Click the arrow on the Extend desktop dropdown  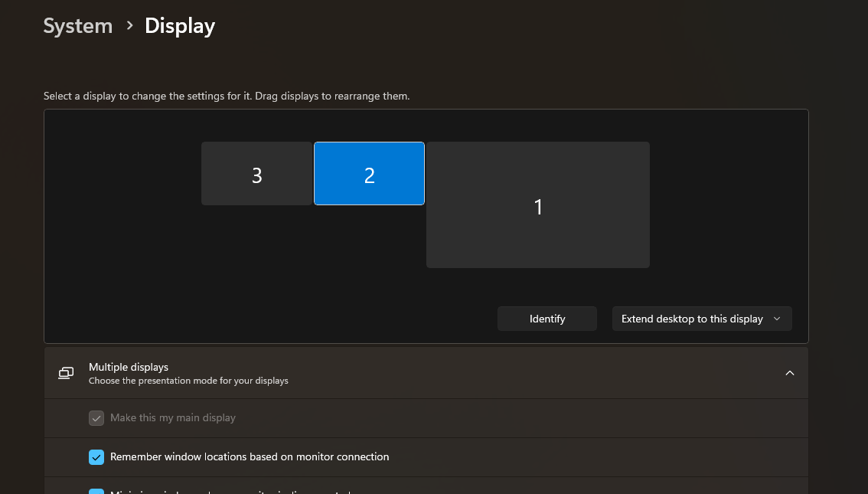point(777,319)
